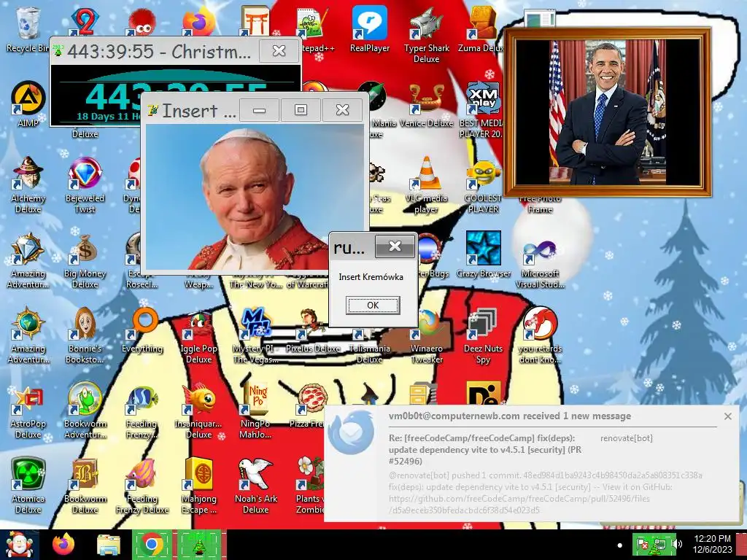Screen dimensions: 747x560
Task: Open Pixelus Deluxe shortcut
Action: coord(313,331)
